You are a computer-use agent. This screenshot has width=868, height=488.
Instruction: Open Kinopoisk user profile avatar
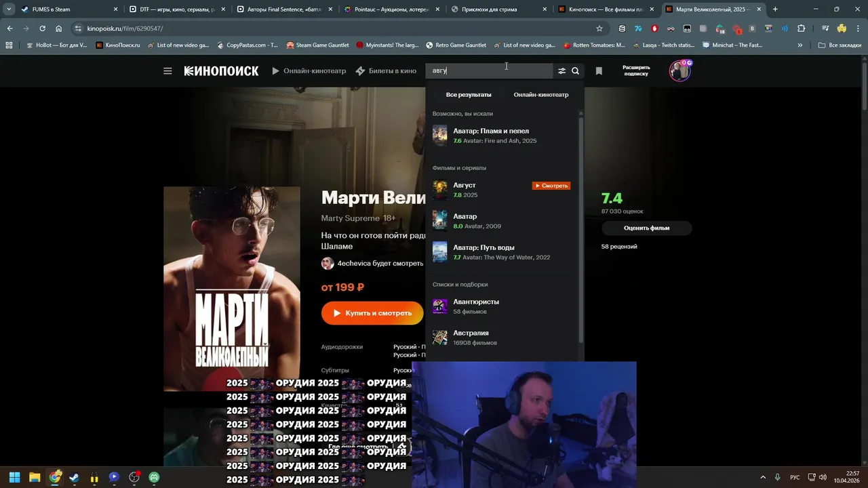click(679, 70)
